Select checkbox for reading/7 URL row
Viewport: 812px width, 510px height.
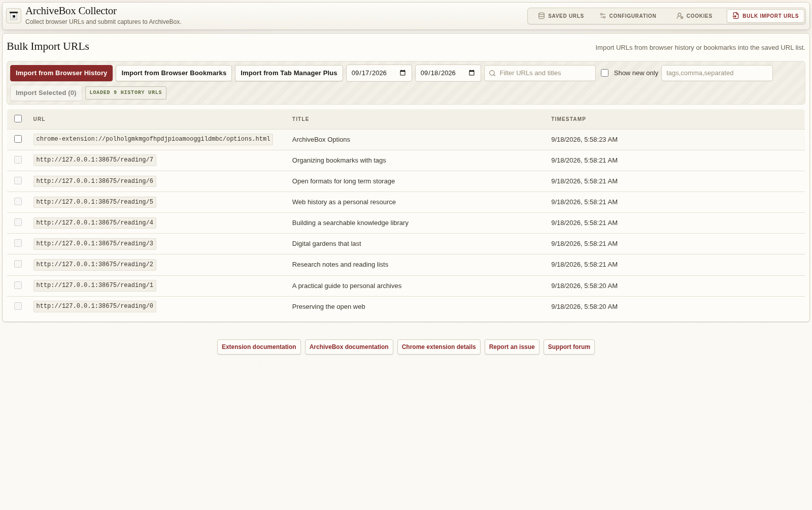click(x=18, y=160)
